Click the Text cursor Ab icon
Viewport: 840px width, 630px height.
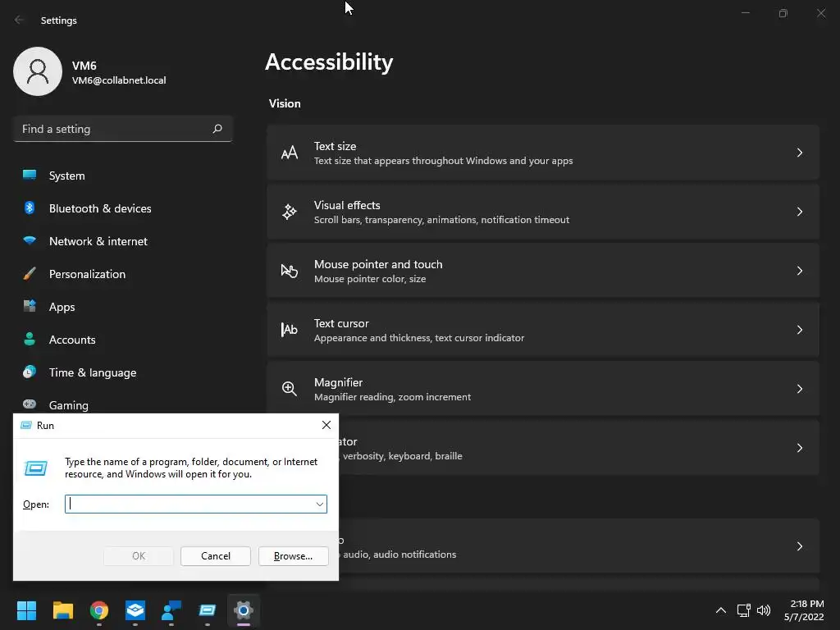click(290, 330)
